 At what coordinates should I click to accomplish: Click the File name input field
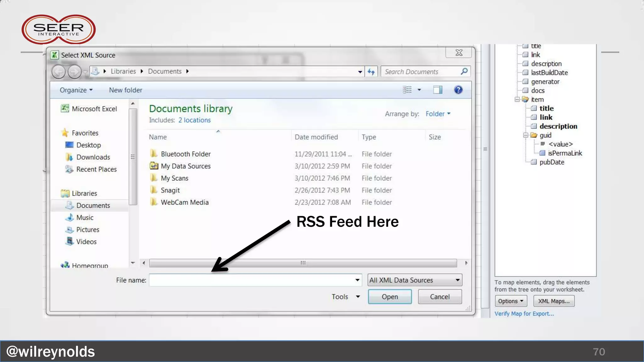(252, 280)
